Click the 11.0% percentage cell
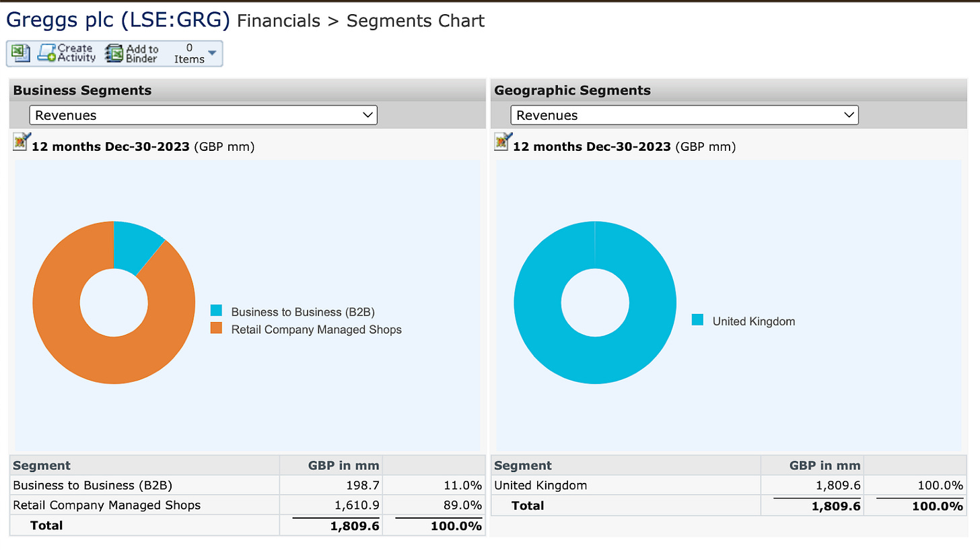This screenshot has width=980, height=553. [464, 485]
